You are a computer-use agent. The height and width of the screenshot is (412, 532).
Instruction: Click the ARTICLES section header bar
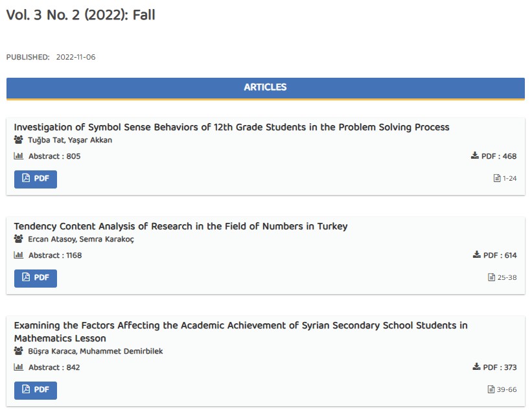click(x=265, y=87)
